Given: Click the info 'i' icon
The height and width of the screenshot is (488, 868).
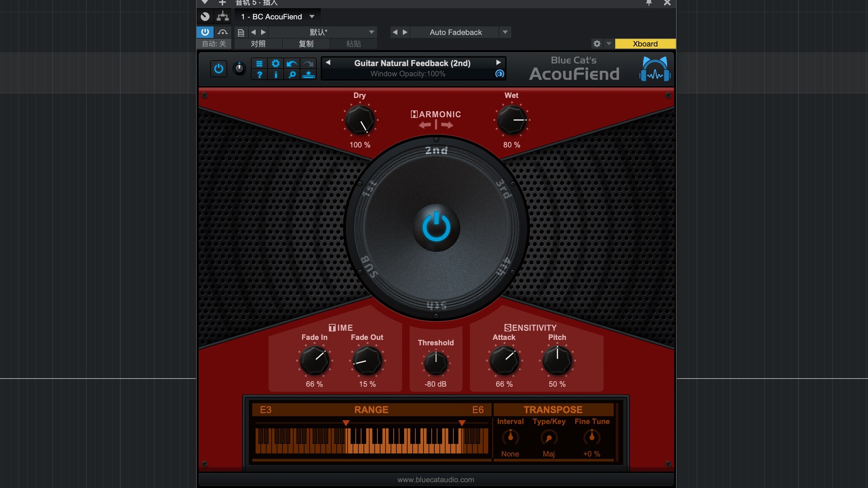Looking at the screenshot, I should coord(275,75).
